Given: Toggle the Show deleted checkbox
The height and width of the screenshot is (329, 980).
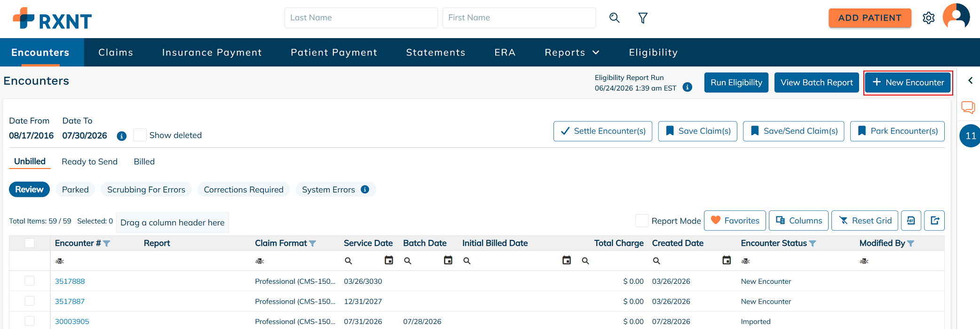Looking at the screenshot, I should coord(140,135).
